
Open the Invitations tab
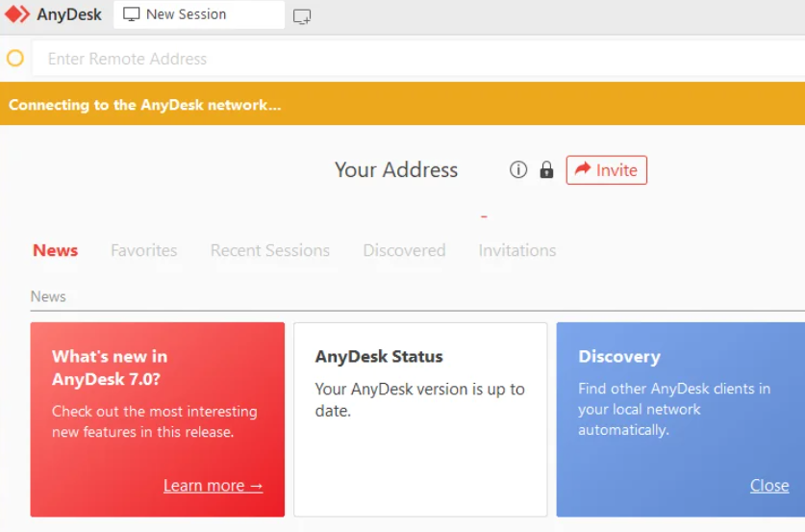[517, 250]
